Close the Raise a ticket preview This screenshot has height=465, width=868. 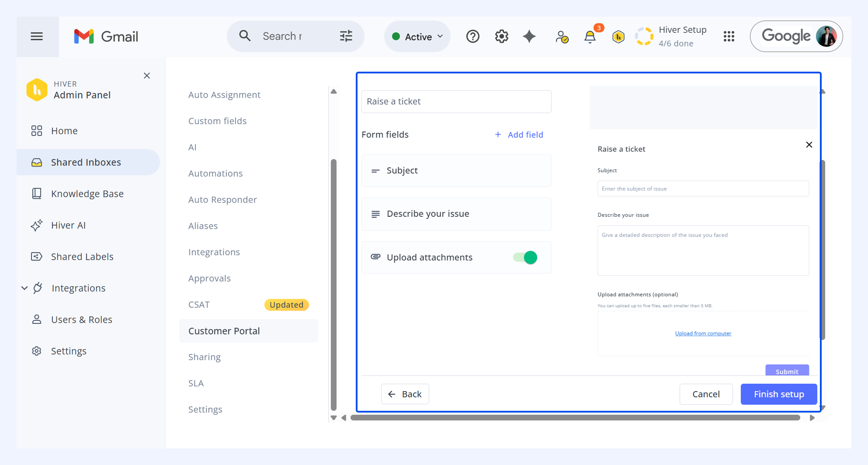[809, 145]
